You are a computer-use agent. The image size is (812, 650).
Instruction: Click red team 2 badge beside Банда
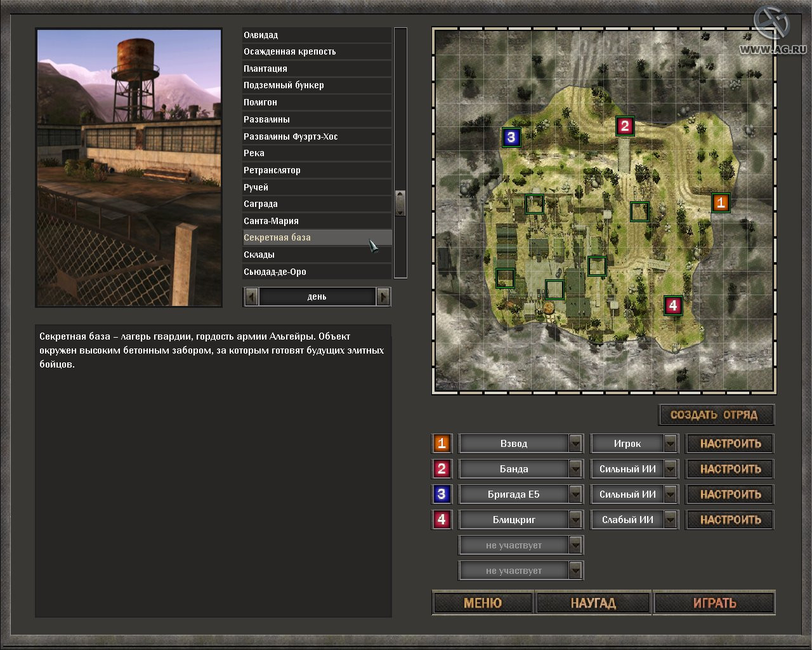442,468
